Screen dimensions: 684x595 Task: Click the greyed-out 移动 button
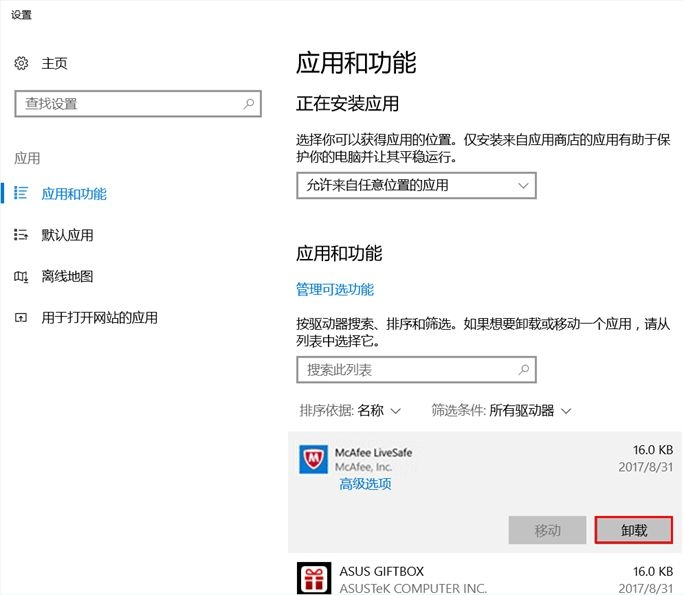547,530
